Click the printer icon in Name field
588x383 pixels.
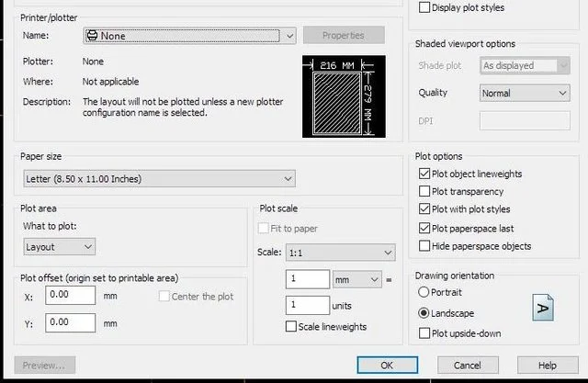[92, 36]
